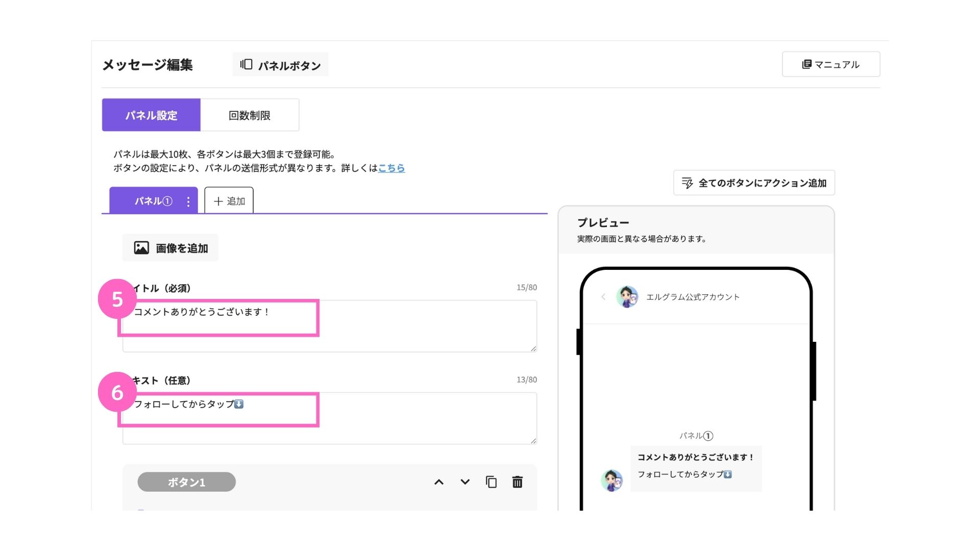Click the 画像を追加 image button

coord(170,248)
